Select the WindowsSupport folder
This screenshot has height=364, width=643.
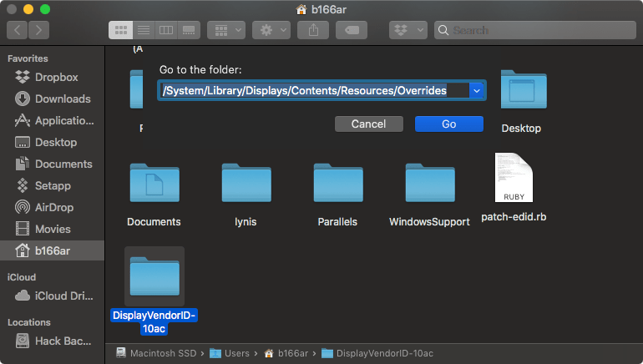(x=430, y=195)
